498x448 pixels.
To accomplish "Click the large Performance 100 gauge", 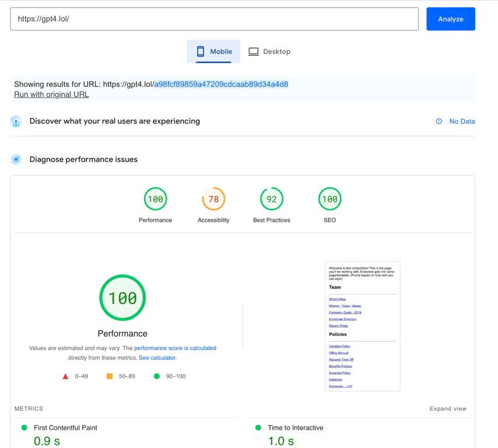I will click(x=122, y=297).
